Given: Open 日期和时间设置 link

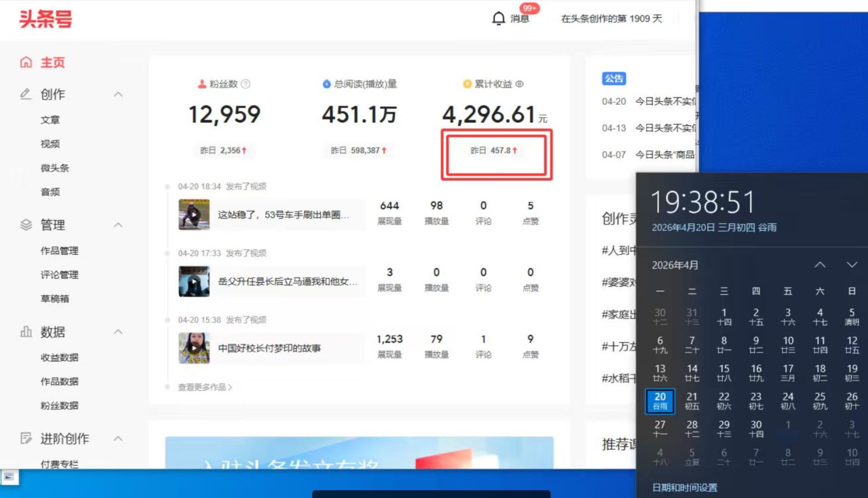Looking at the screenshot, I should coord(684,487).
